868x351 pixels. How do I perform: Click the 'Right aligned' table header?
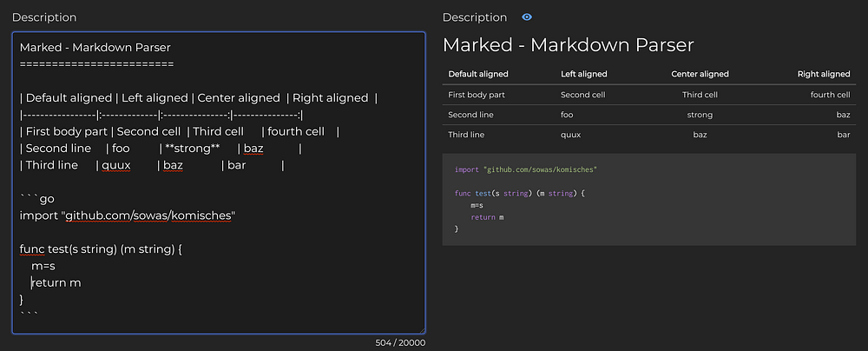[824, 74]
